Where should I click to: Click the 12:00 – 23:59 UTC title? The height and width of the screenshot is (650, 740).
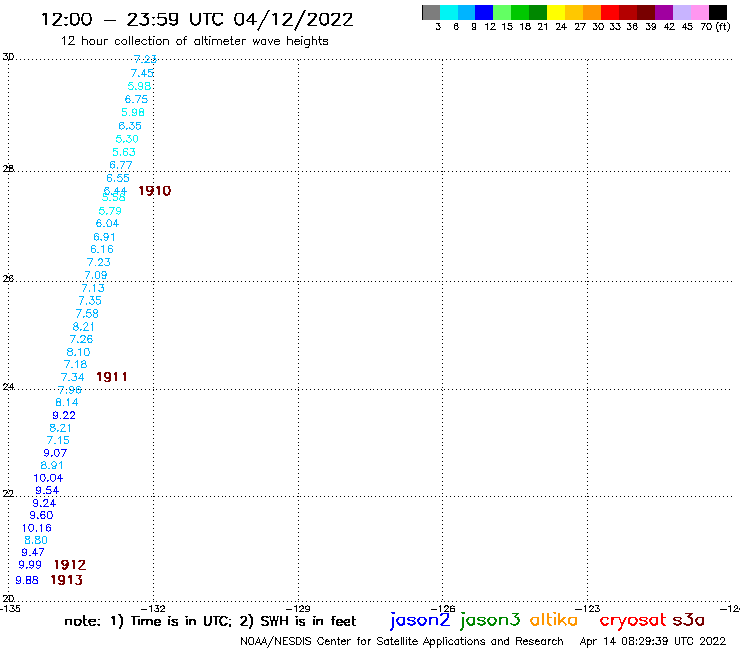(x=197, y=19)
